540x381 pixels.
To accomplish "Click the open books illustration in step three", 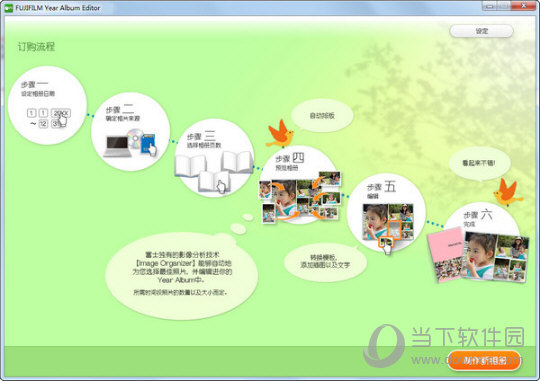I will (x=214, y=171).
